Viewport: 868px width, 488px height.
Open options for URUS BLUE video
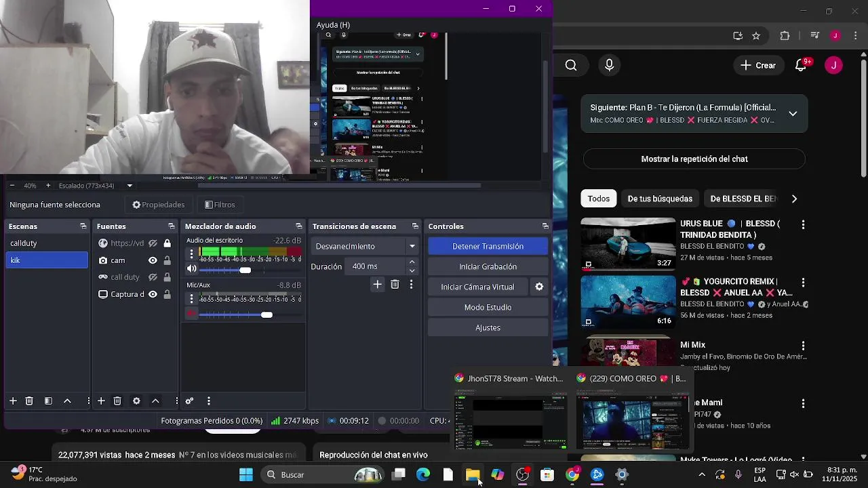click(804, 224)
